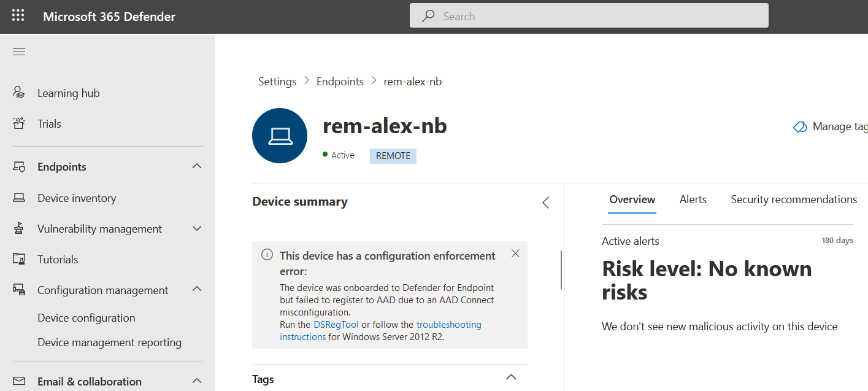Collapse navigation with the hamburger menu icon
868x391 pixels.
pos(19,52)
